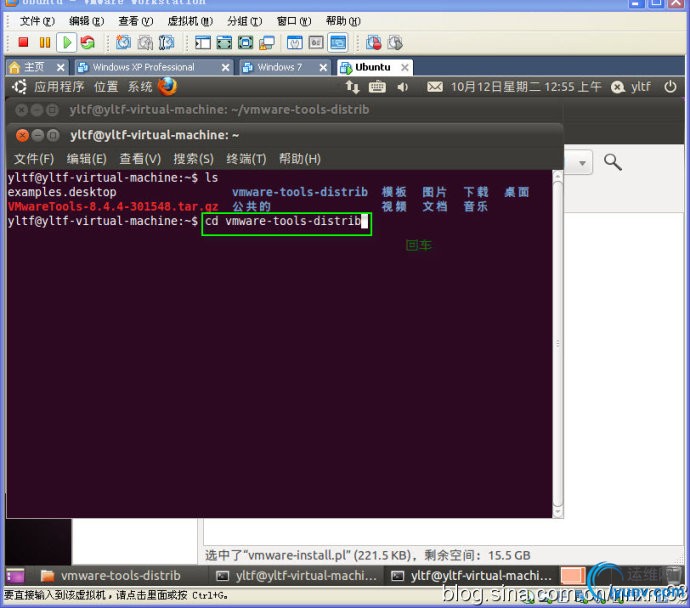
Task: Click the Unity mode toolbar icon
Action: pos(267,43)
